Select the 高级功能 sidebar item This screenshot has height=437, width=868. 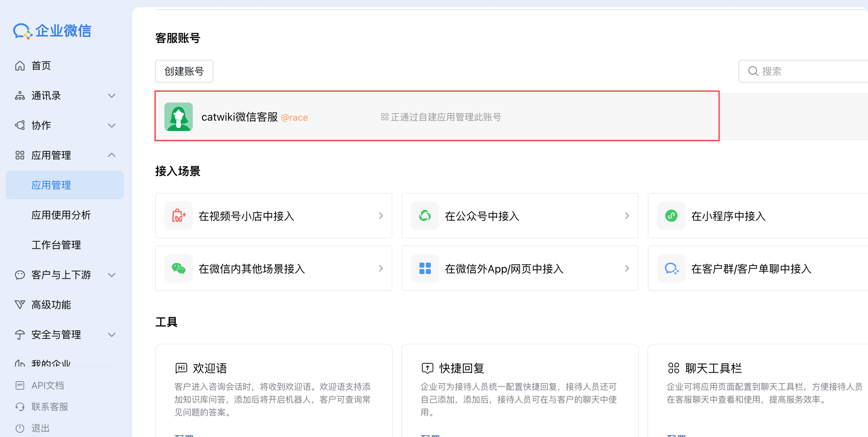51,305
